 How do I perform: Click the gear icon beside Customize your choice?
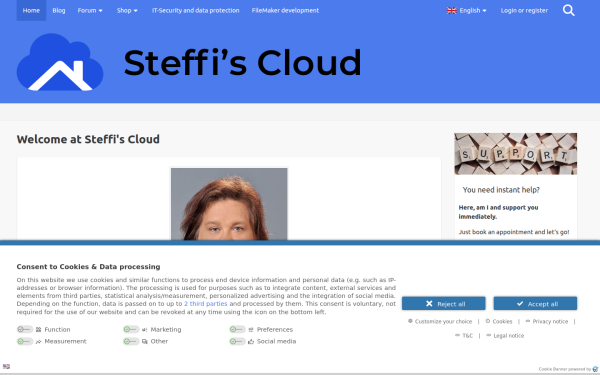(410, 321)
